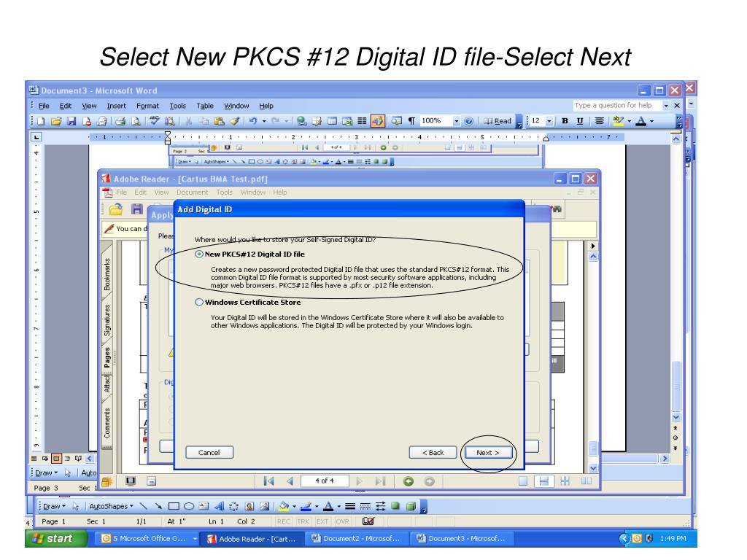Click New Blank Document icon in Word

coord(41,121)
